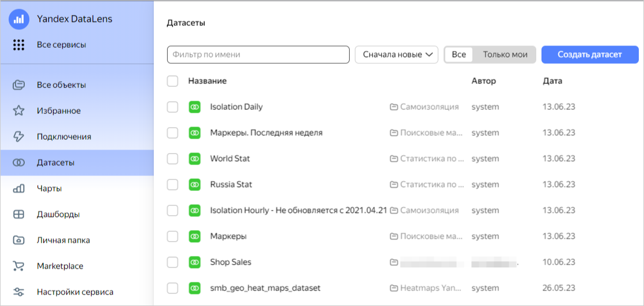Click the Чарты bar chart icon

pyautogui.click(x=19, y=189)
